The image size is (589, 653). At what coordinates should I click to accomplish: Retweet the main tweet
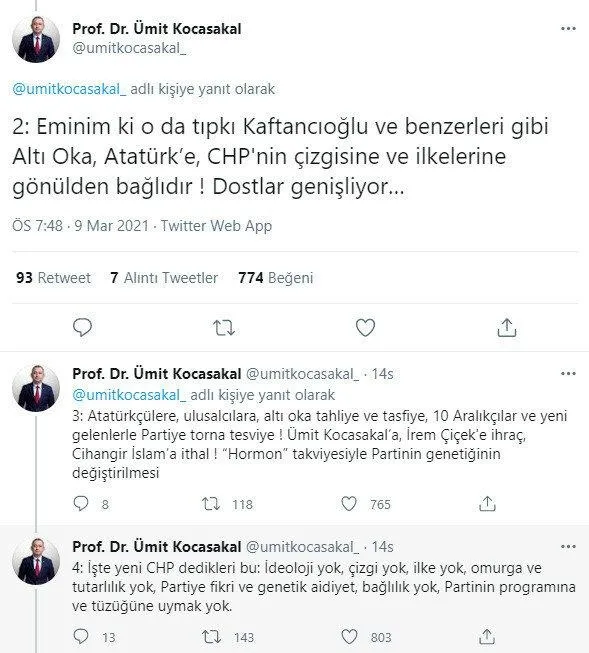point(224,328)
